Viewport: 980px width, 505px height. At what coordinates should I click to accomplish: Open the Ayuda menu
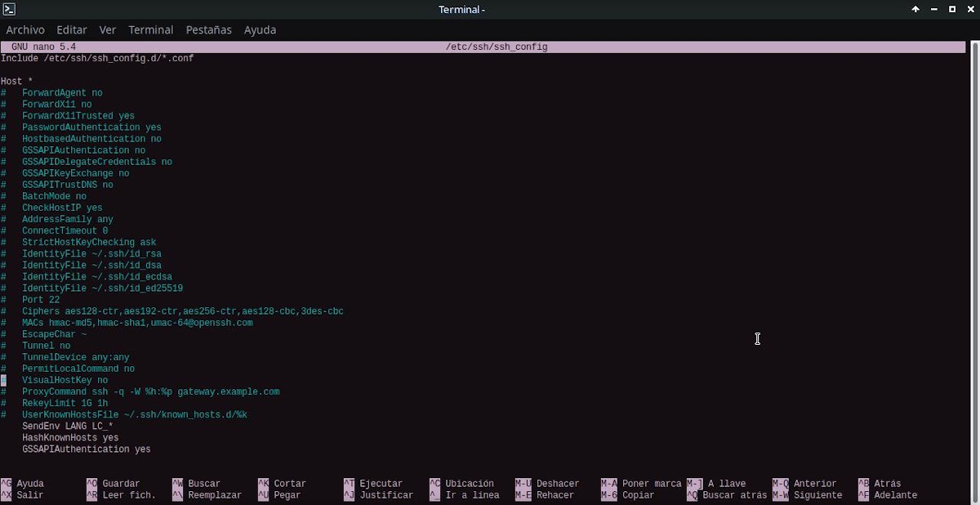(260, 29)
